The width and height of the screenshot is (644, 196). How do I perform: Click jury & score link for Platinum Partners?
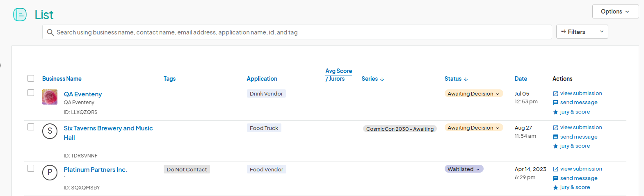click(575, 187)
